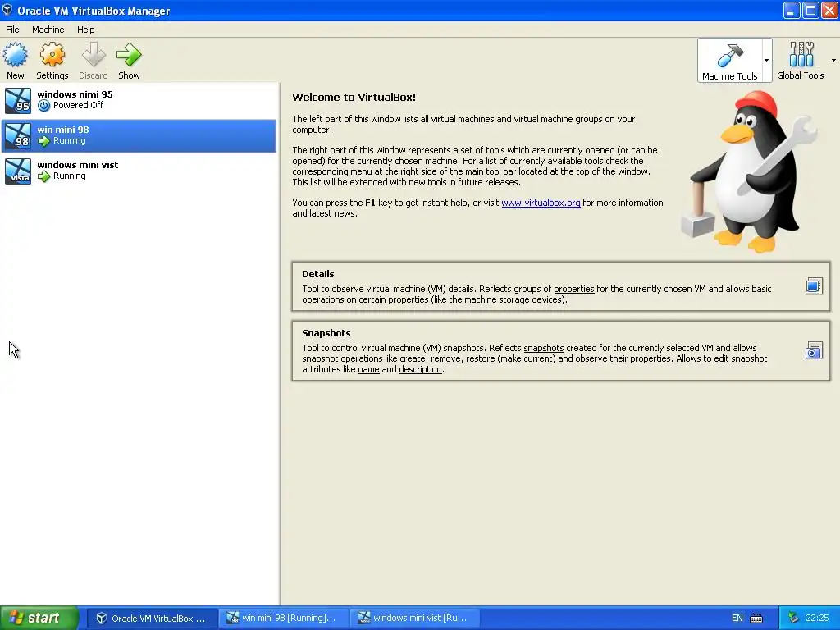
Task: Switch to Oracle VM VirtualBox taskbar button
Action: coord(152,619)
